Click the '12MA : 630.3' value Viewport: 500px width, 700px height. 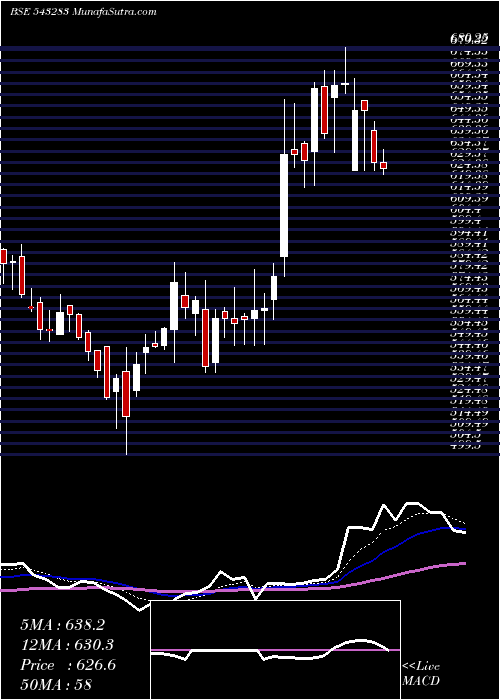(67, 645)
